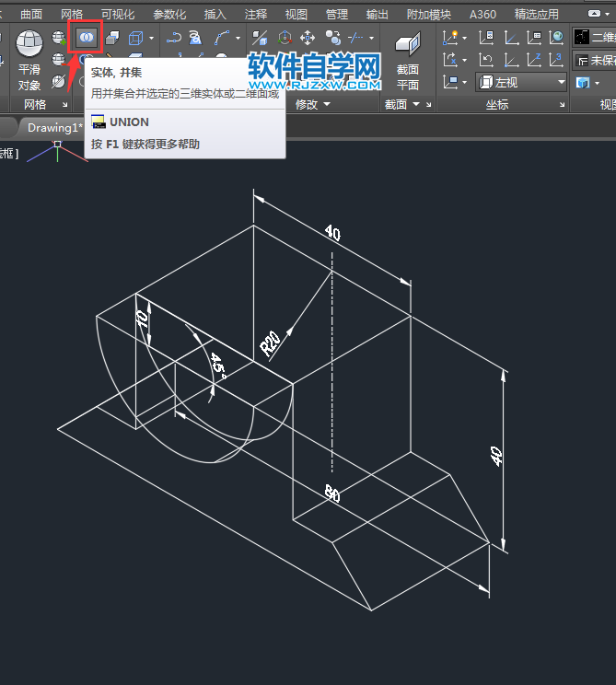616x685 pixels.
Task: Open the 左视 named view dropdown
Action: (521, 82)
